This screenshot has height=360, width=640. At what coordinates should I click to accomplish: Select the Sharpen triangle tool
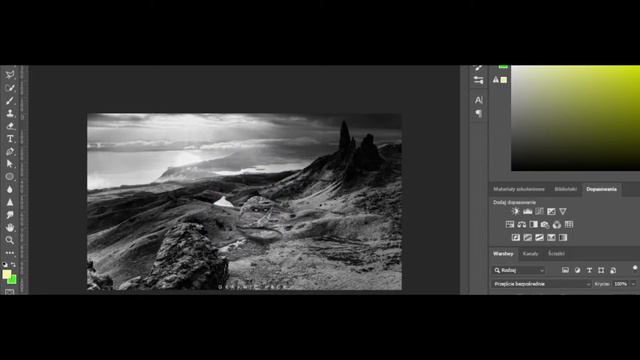pos(10,202)
